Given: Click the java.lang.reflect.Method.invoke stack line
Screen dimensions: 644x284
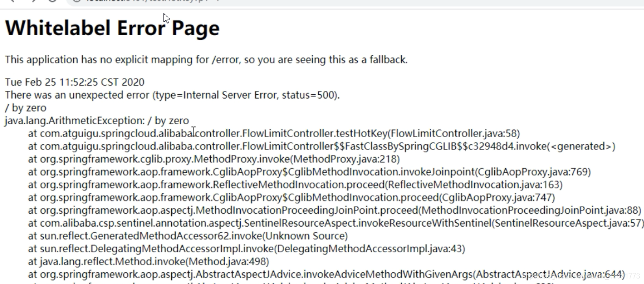Looking at the screenshot, I should point(148,262).
